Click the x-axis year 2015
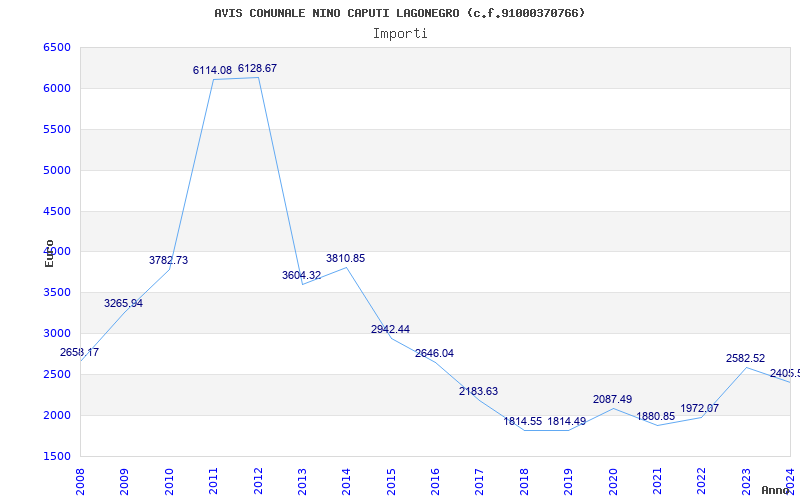 click(x=391, y=482)
